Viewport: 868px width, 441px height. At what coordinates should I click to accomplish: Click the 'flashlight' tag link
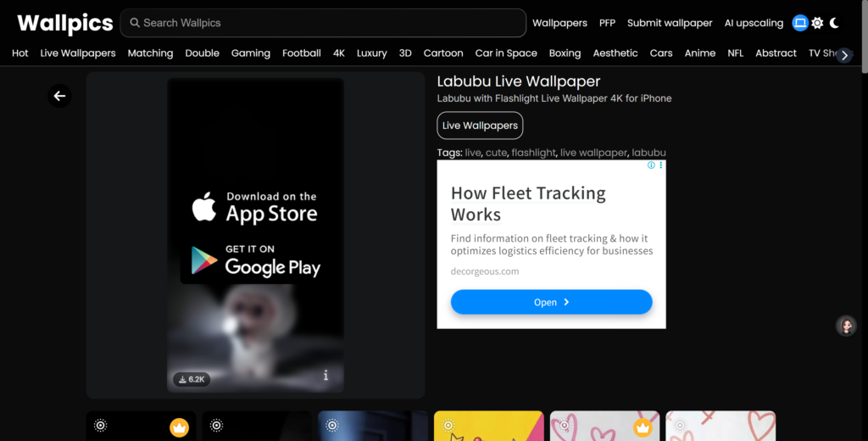click(x=533, y=153)
